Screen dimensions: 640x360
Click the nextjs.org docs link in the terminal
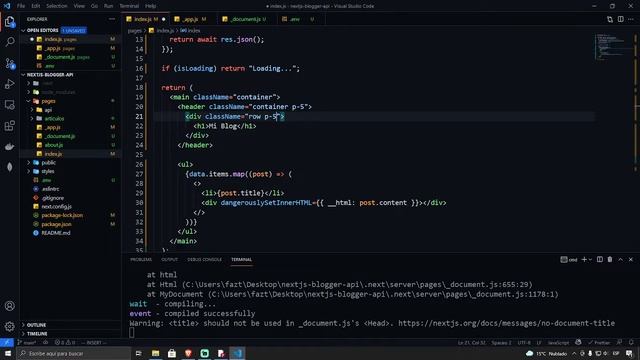pyautogui.click(x=506, y=323)
